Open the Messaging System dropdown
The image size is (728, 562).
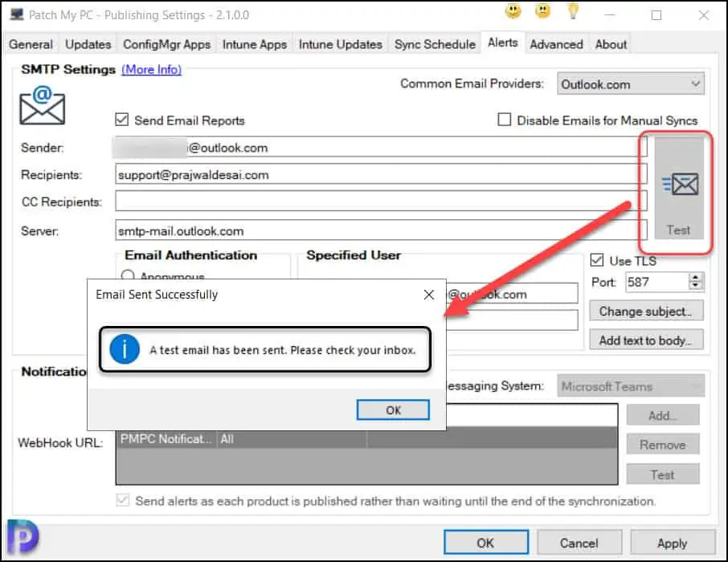coord(631,386)
